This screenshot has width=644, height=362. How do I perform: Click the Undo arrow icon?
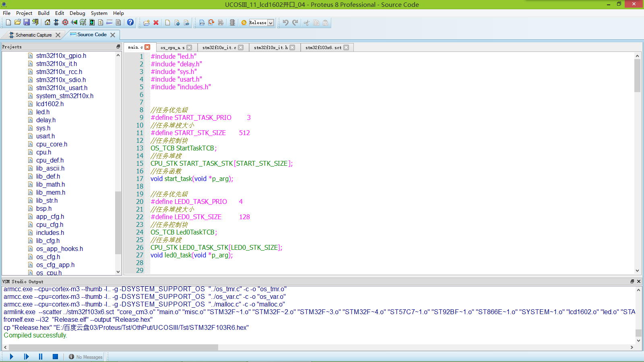click(x=285, y=23)
